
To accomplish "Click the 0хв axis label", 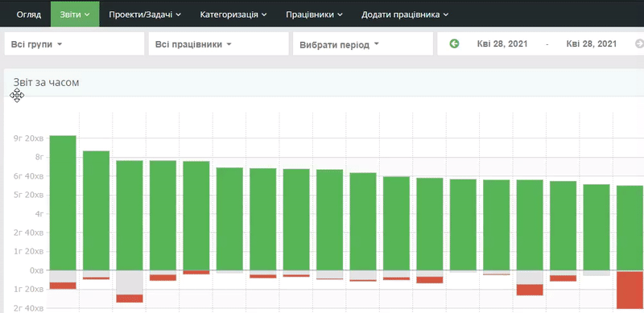I will pos(35,270).
